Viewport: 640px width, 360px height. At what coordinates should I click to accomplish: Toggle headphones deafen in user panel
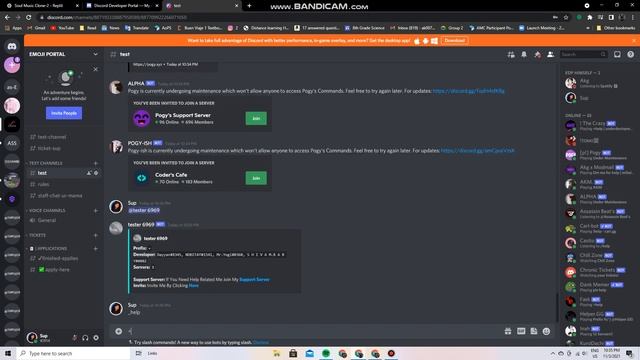85,338
